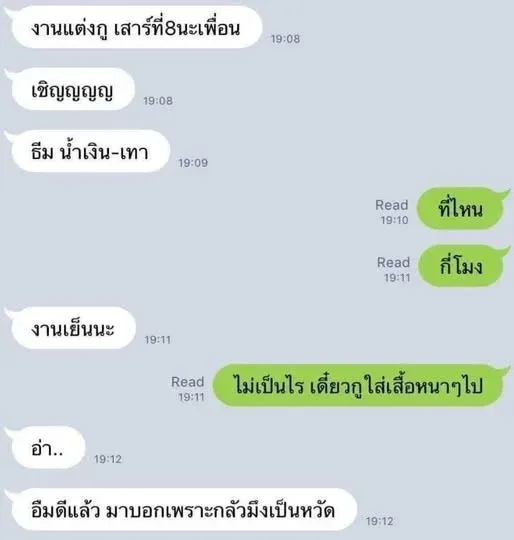Click 19:08 timestamp next to 'เชิญญญญ'
Image resolution: width=514 pixels, height=540 pixels.
[158, 101]
